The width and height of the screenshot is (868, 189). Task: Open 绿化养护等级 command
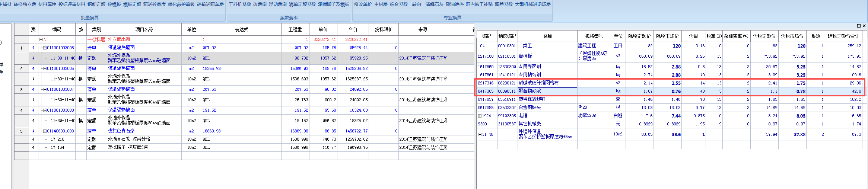pyautogui.click(x=181, y=4)
